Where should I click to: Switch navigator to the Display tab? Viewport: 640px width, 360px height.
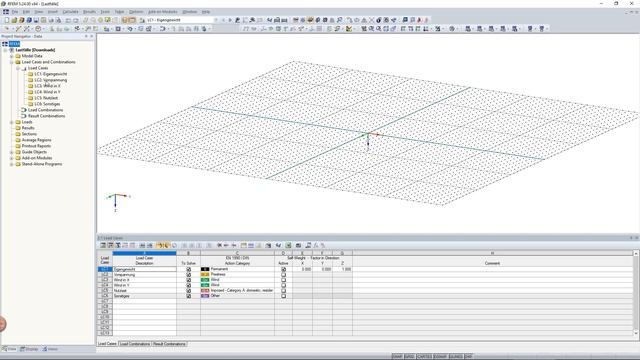tap(29, 349)
